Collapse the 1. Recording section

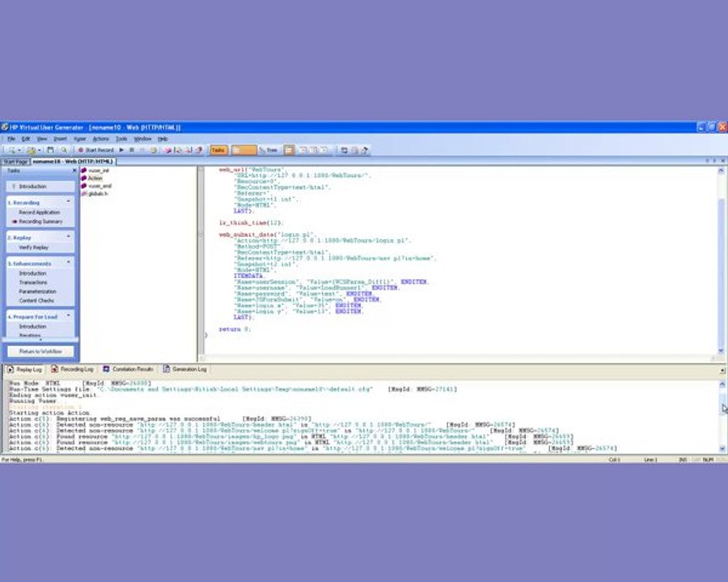pos(69,202)
